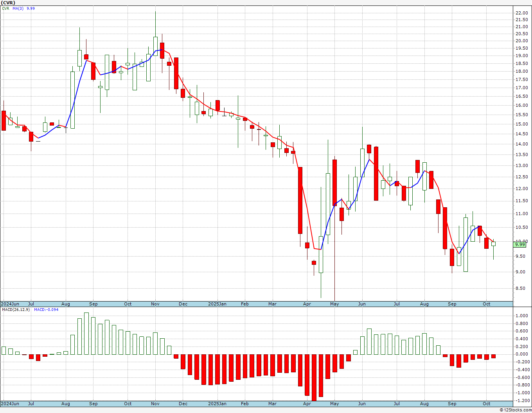Select Nov on the price chart date axis
This screenshot has width=532, height=413.
coord(155,304)
